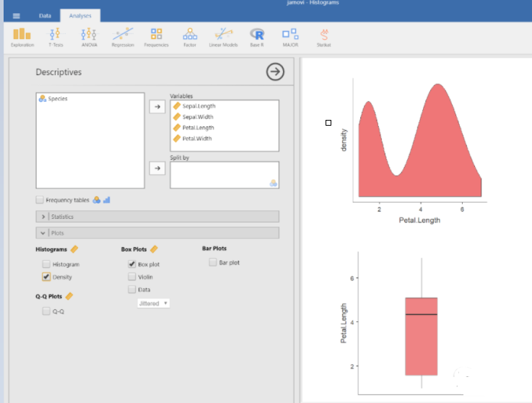Uncheck the Density plot option
532x403 pixels.
click(47, 277)
